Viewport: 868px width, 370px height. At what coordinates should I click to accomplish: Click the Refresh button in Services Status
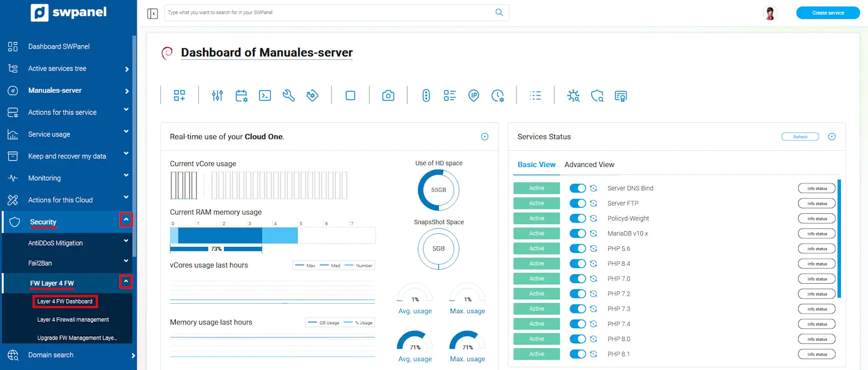click(x=800, y=137)
